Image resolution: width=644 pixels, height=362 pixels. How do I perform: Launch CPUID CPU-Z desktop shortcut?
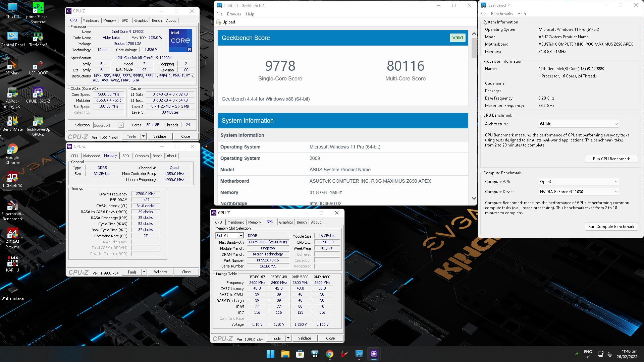(38, 95)
